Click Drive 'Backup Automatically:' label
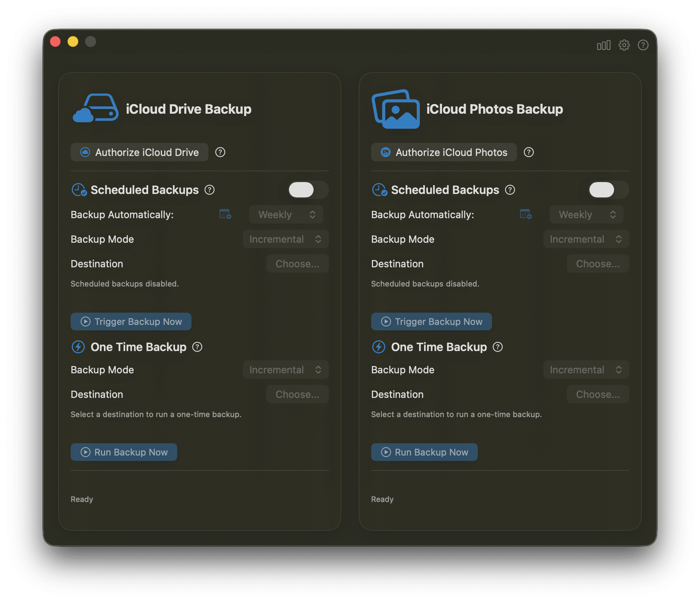Viewport: 700px width, 603px height. [122, 215]
